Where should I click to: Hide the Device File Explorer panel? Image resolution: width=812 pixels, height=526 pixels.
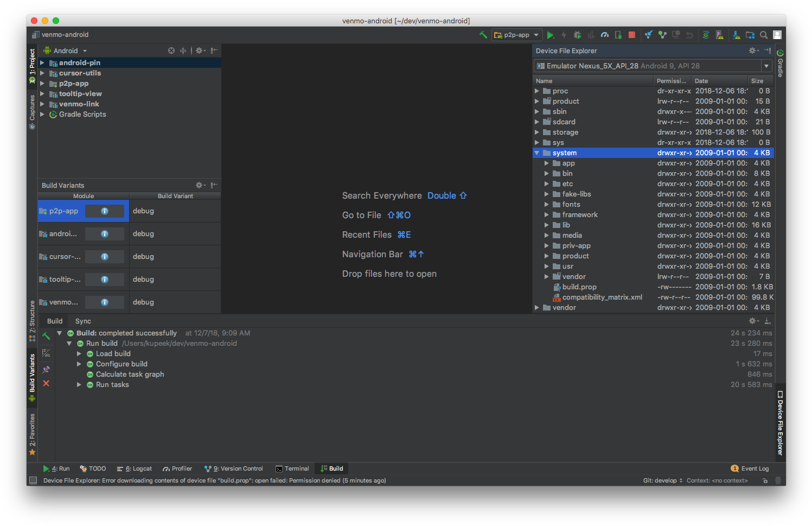tap(768, 50)
